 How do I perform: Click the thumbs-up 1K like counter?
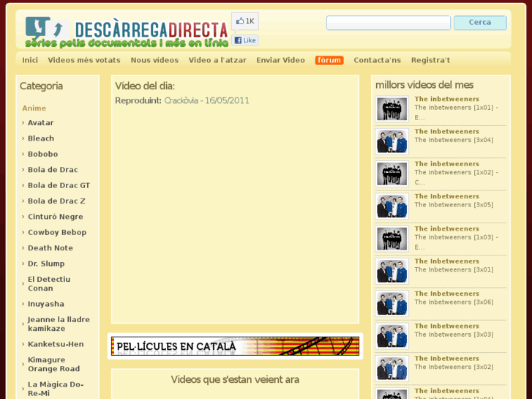tap(245, 21)
